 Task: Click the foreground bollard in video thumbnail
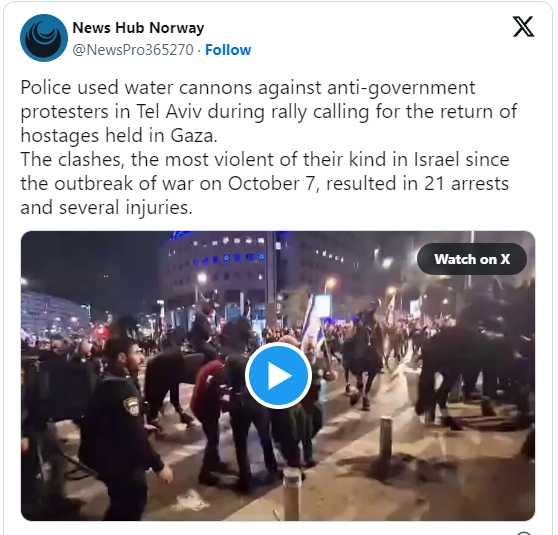pos(292,494)
